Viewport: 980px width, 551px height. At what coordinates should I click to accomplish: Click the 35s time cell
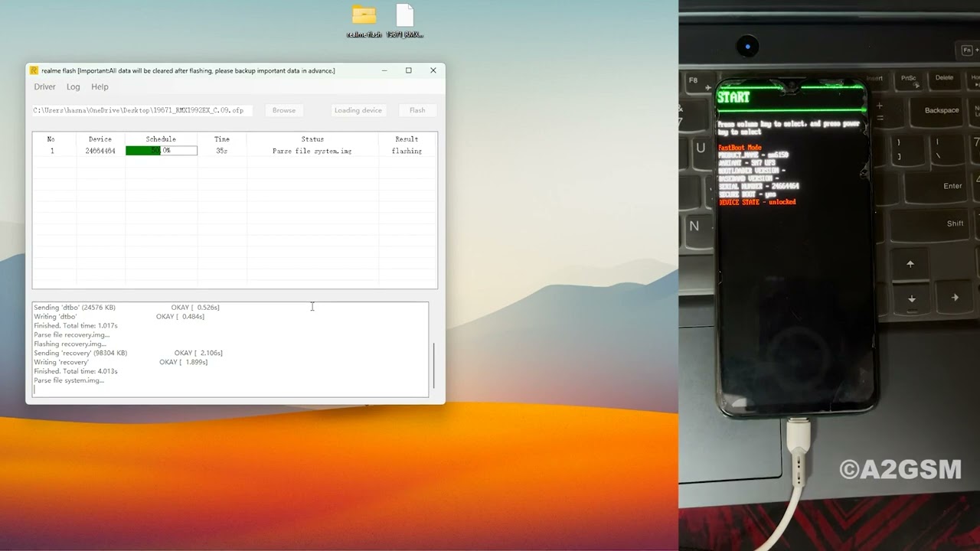(222, 151)
